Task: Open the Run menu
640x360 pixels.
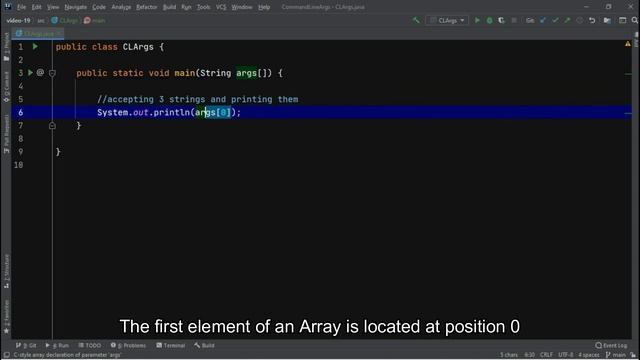Action: tap(186, 7)
